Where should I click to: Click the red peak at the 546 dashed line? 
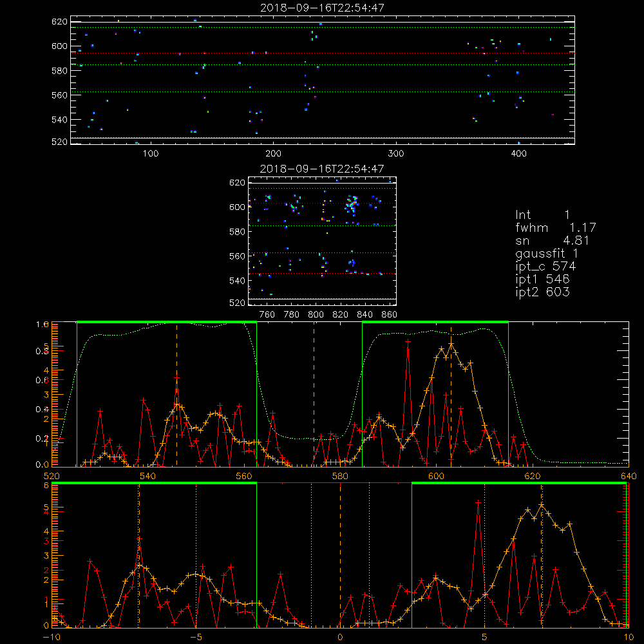pos(176,377)
